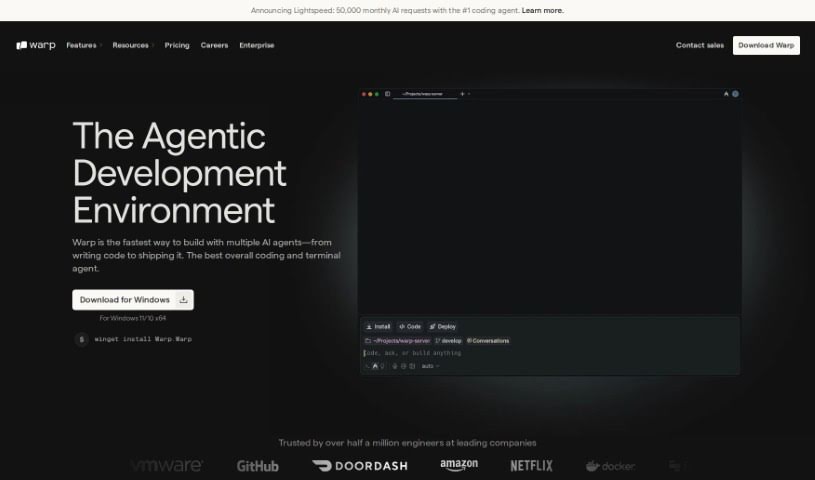Screen dimensions: 815x480
Task: Click the Warp logo in the navbar
Action: 35,45
